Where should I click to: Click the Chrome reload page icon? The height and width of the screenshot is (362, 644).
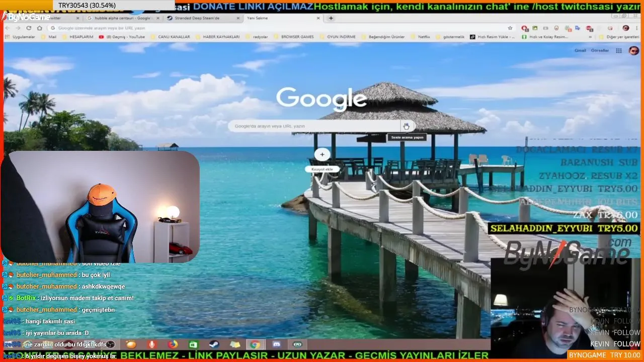click(29, 28)
